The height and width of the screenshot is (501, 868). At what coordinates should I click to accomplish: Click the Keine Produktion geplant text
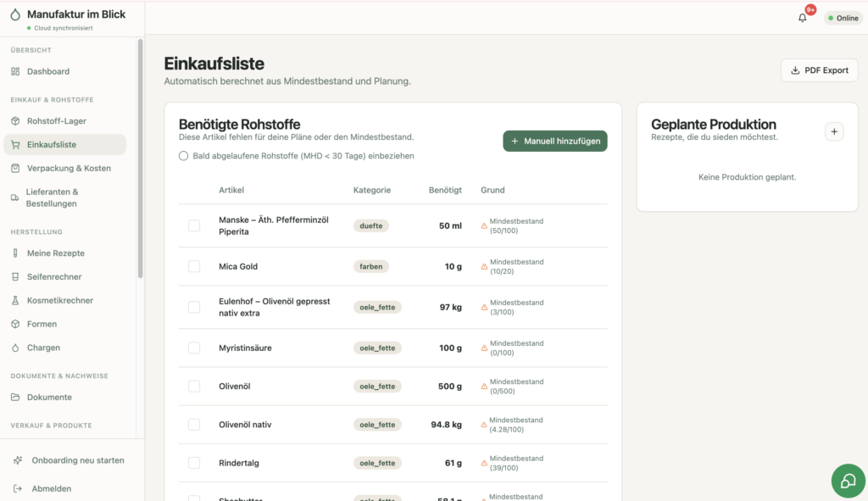[748, 177]
